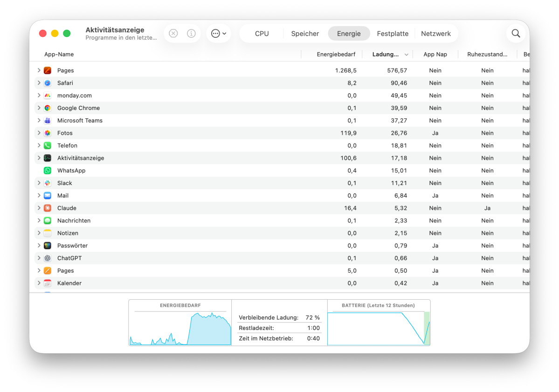This screenshot has width=559, height=392.
Task: Click the green Telefon icon
Action: coord(48,145)
